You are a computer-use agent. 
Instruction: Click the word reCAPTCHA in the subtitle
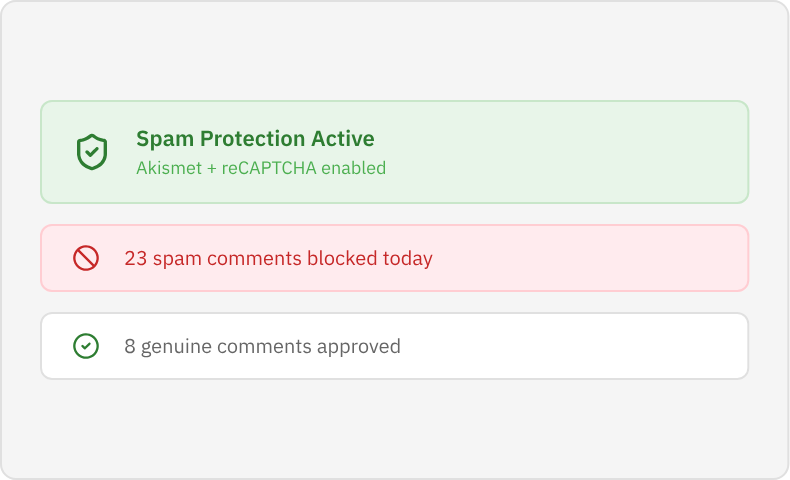coord(269,168)
